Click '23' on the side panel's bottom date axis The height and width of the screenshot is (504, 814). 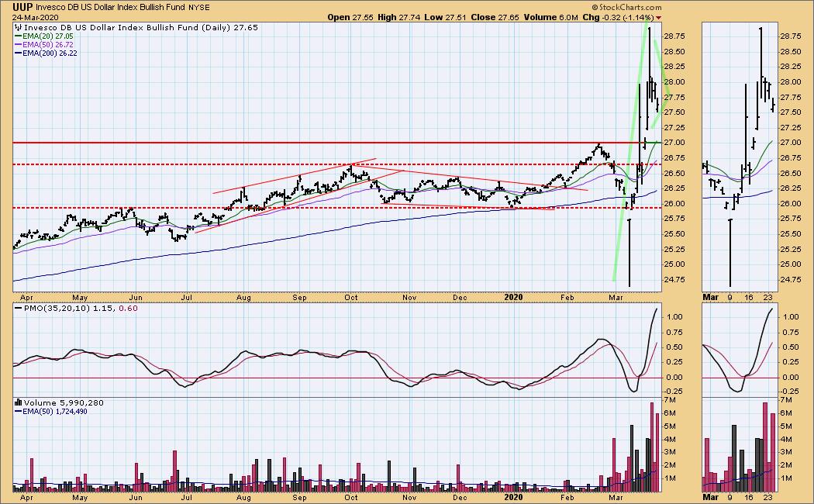point(767,497)
